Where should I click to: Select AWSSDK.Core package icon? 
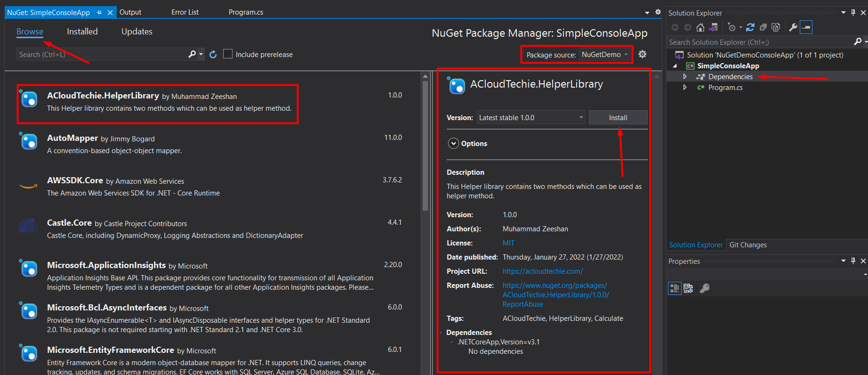(28, 186)
